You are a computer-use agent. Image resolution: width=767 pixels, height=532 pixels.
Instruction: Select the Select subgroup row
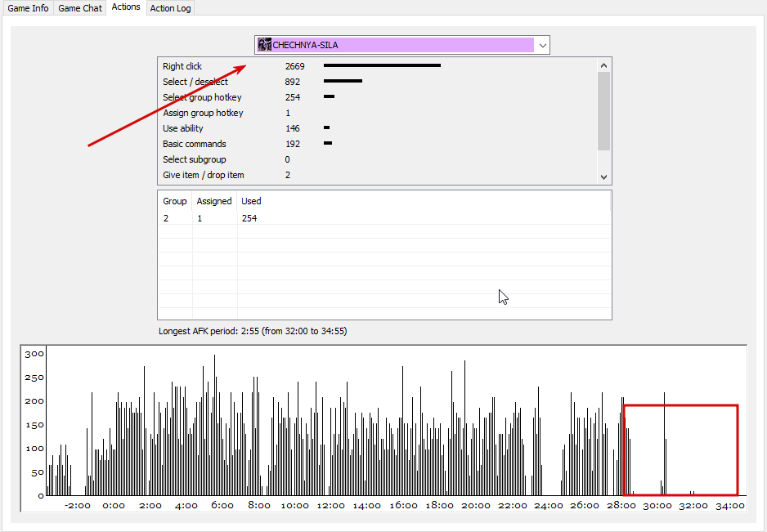tap(377, 159)
